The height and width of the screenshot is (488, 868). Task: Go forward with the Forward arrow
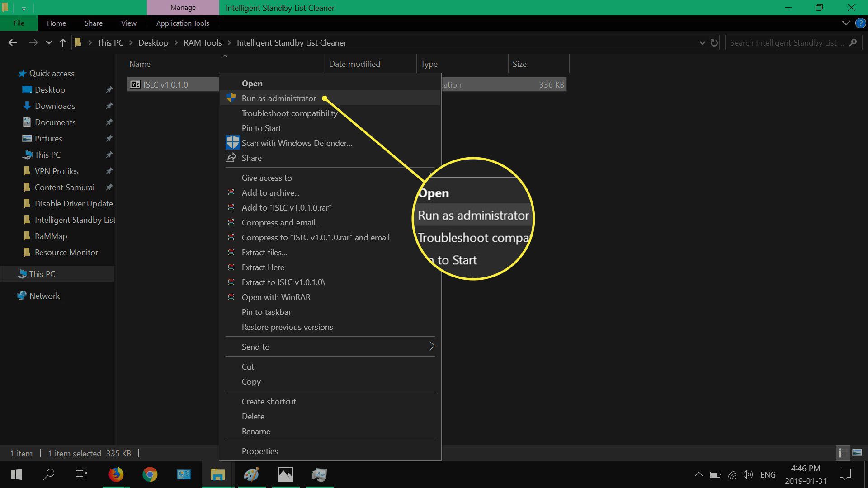pos(33,42)
